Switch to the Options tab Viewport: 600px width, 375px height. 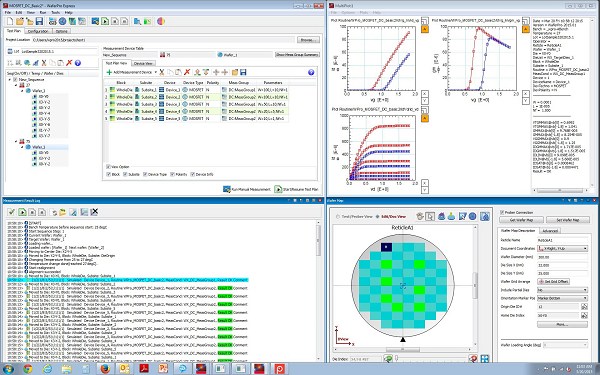pos(61,31)
